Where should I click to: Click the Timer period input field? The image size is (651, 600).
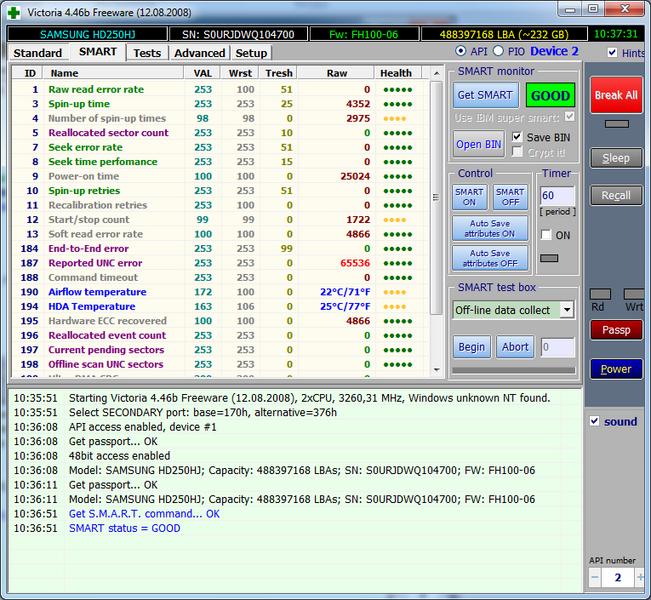tap(558, 196)
